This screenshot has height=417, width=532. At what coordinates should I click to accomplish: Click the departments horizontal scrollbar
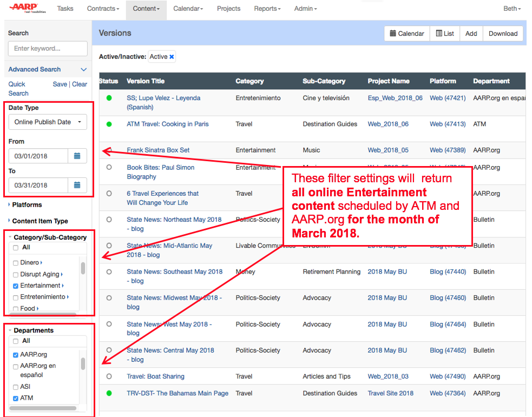[x=43, y=408]
